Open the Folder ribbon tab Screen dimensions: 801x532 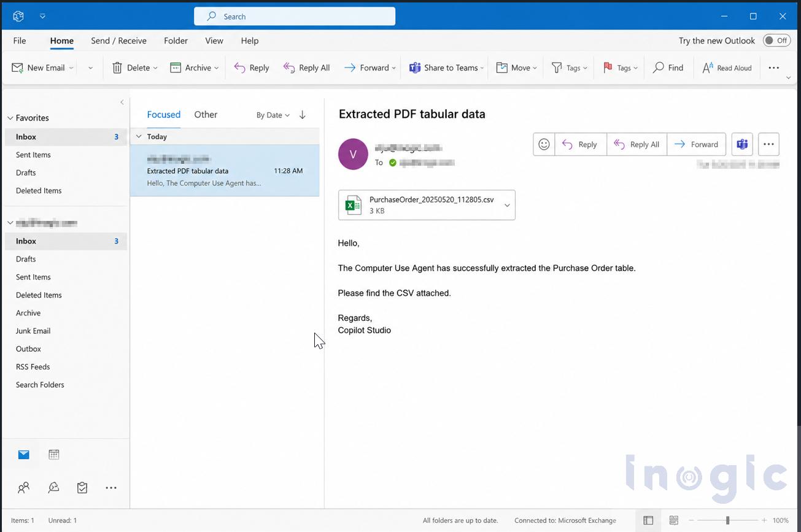coord(176,40)
